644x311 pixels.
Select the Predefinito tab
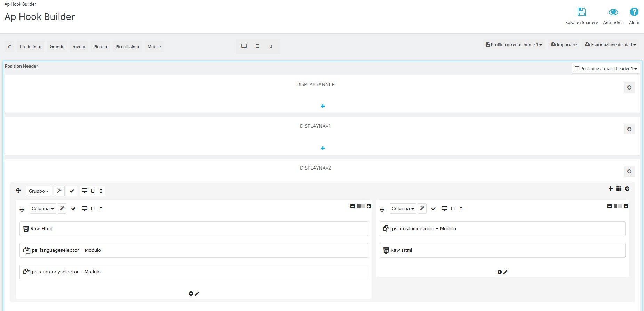31,47
